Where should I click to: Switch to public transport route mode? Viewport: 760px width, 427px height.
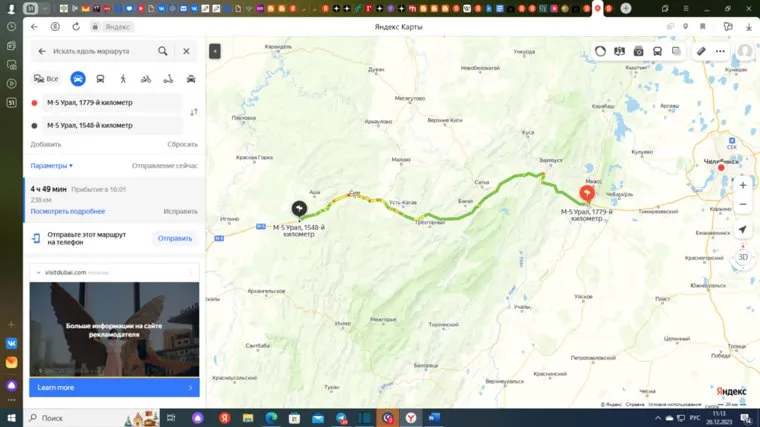[100, 78]
